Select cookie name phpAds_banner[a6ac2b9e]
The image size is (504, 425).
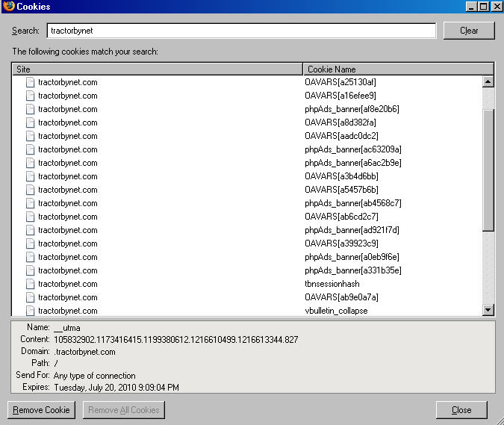(x=353, y=163)
